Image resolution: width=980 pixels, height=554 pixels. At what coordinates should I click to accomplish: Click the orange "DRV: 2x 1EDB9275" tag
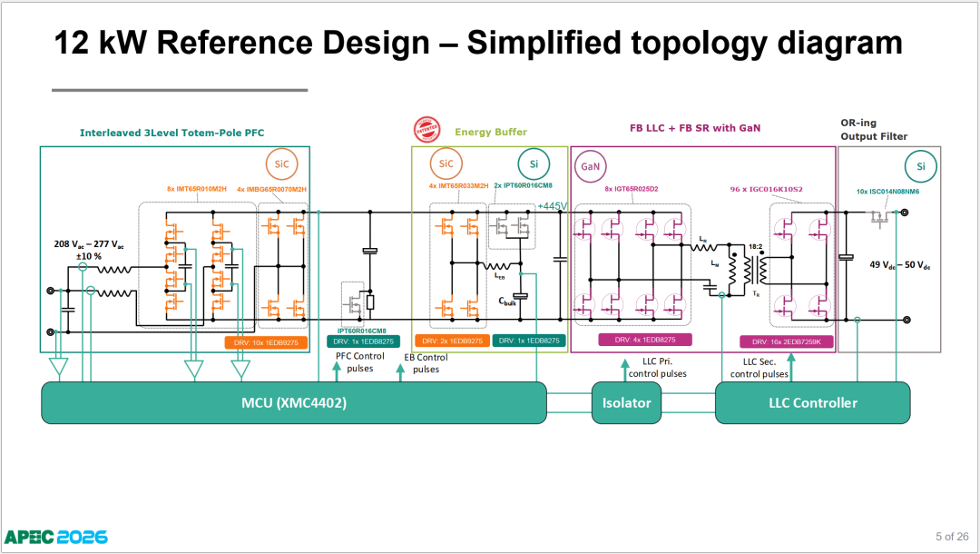(x=452, y=341)
